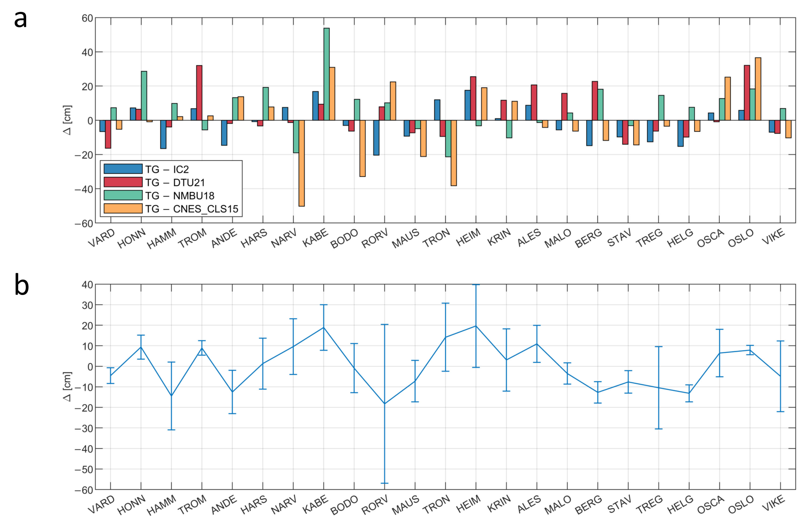Click the RORV lower error bar cap
This screenshot has height=530, width=812.
click(384, 483)
